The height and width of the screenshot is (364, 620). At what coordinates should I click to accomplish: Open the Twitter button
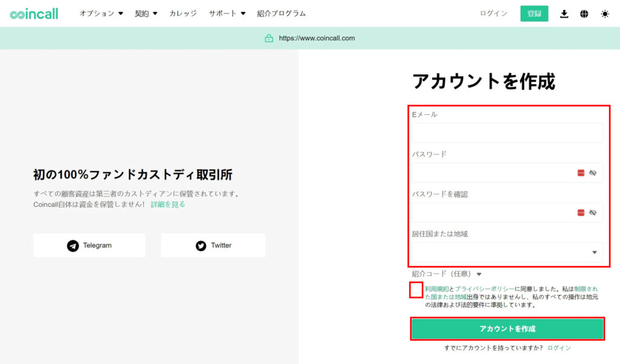click(213, 245)
